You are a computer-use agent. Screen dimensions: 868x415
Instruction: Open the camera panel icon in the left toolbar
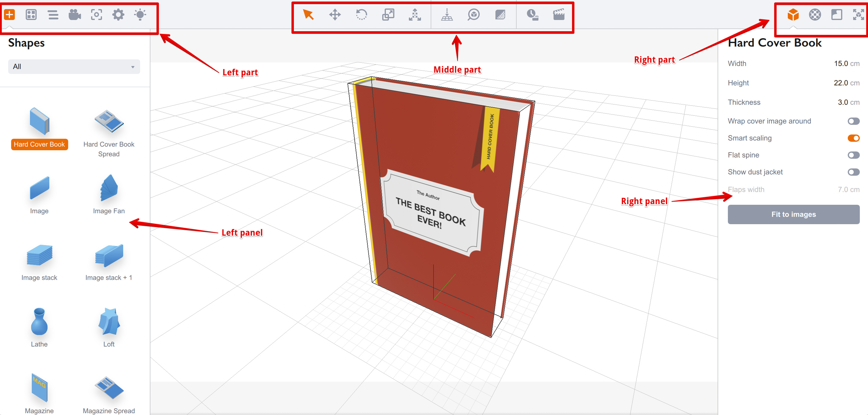click(x=74, y=15)
